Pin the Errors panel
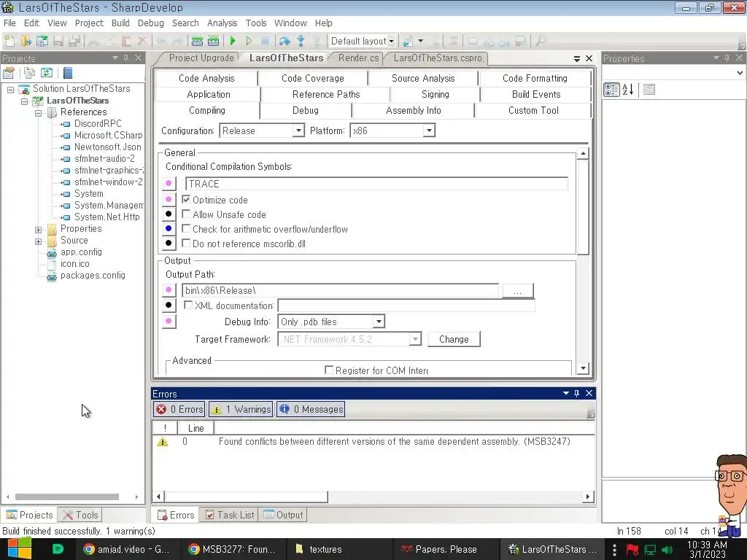 pyautogui.click(x=576, y=393)
